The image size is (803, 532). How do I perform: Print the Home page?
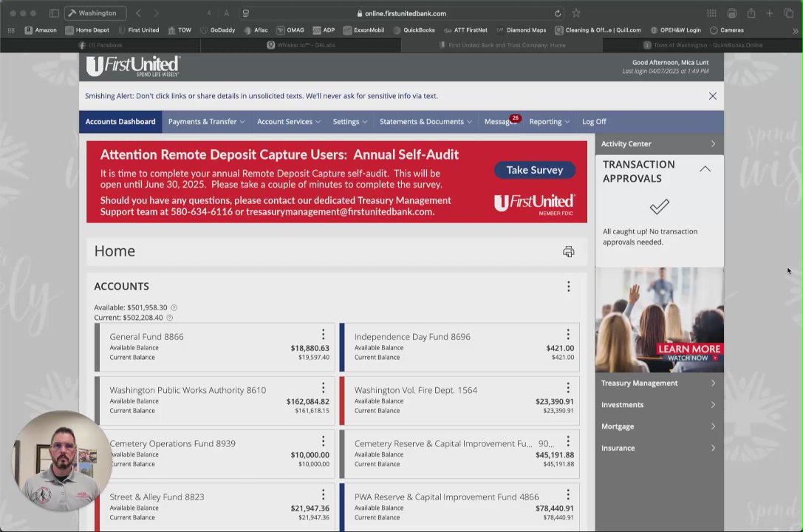568,251
